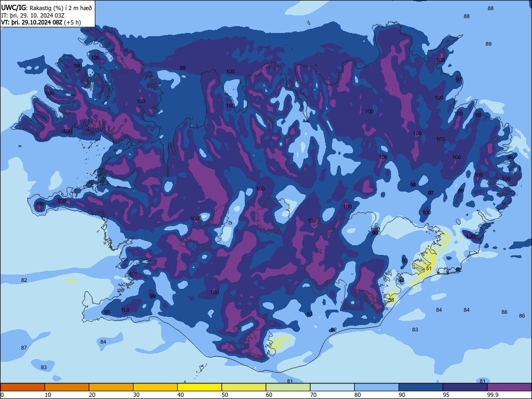
Task: Click the bright yellow 40–50 legend swatch
Action: click(199, 387)
